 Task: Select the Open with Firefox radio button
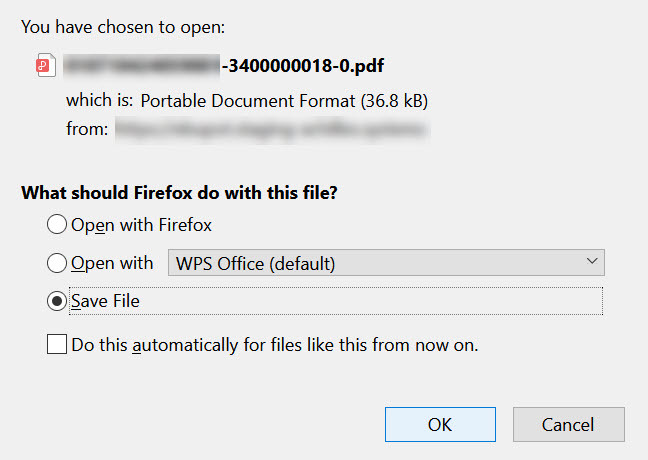point(57,224)
